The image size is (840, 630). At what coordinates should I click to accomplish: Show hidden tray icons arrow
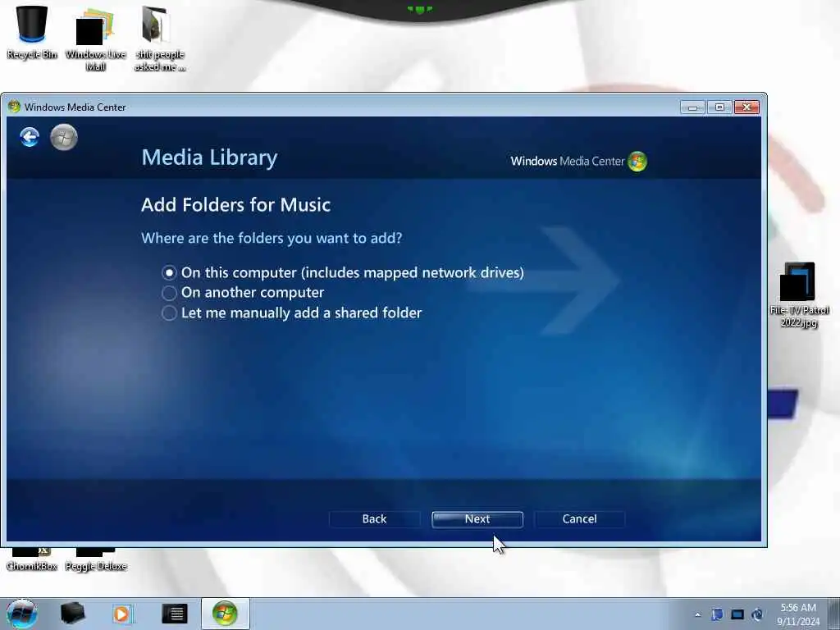pos(697,615)
